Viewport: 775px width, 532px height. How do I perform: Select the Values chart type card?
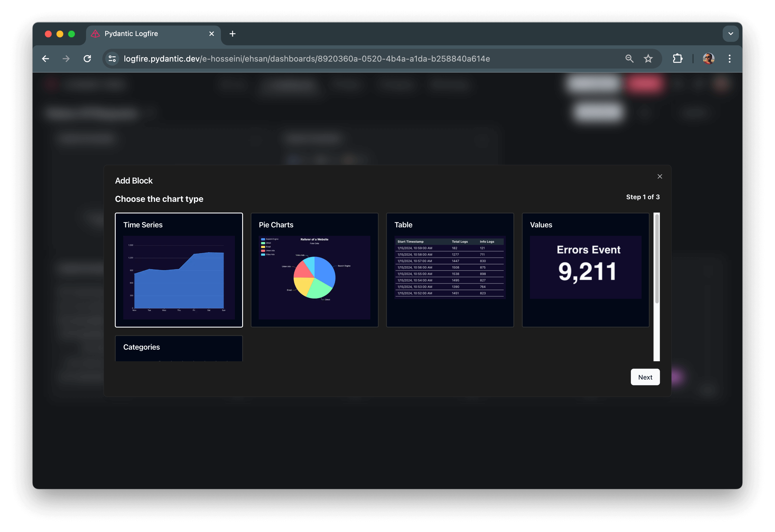[x=585, y=270]
